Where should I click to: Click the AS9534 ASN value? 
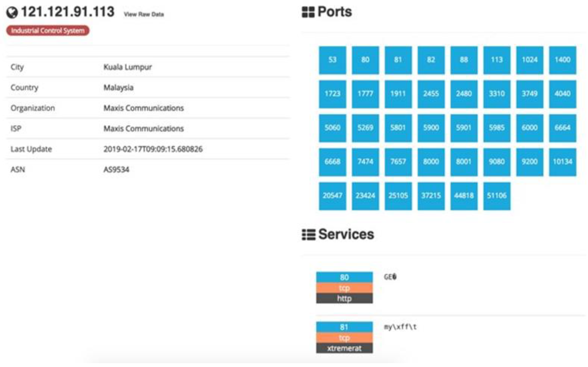[116, 169]
